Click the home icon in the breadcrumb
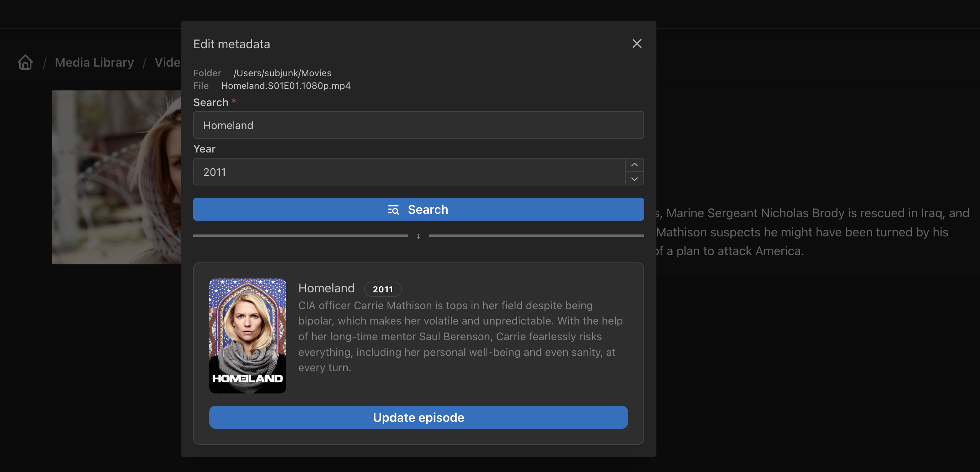This screenshot has width=980, height=472. [25, 62]
